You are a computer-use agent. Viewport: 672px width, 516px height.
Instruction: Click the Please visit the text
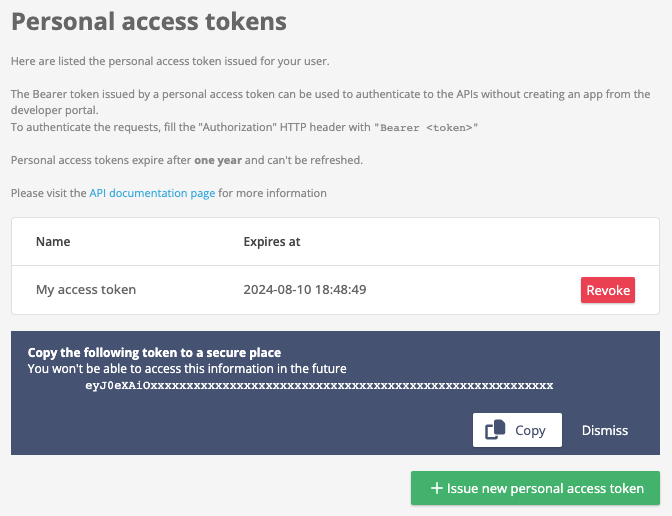49,193
